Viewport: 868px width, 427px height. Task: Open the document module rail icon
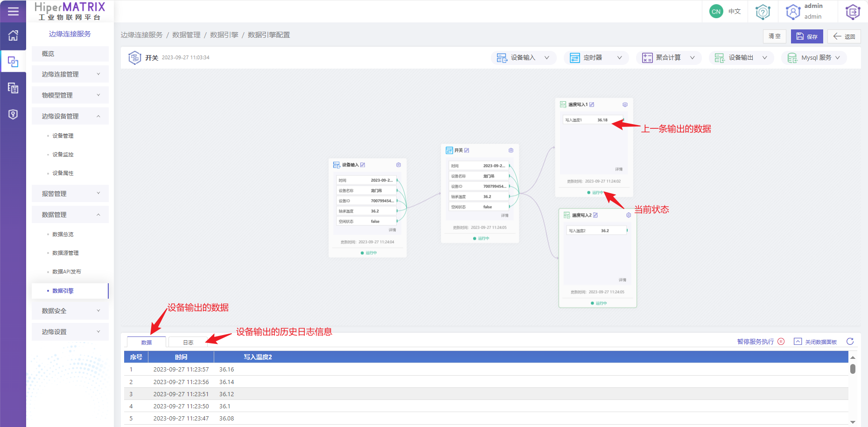[x=13, y=88]
